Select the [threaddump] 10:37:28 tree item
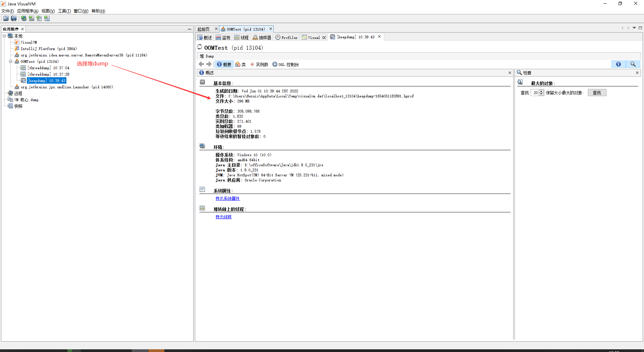 click(48, 74)
